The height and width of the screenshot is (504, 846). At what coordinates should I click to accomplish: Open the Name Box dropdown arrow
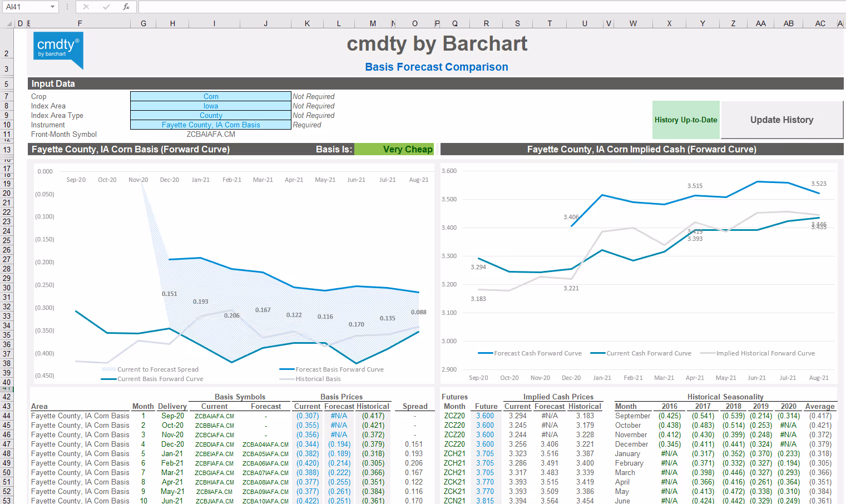coord(53,7)
